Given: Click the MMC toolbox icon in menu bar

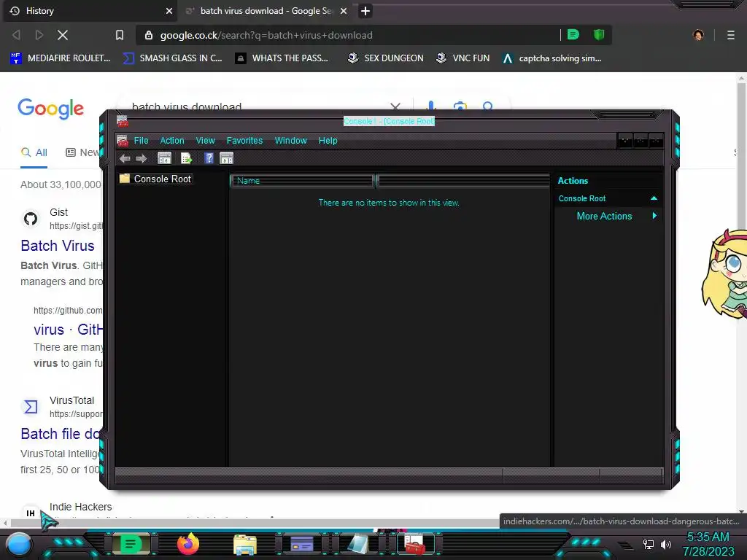Looking at the screenshot, I should pos(123,141).
